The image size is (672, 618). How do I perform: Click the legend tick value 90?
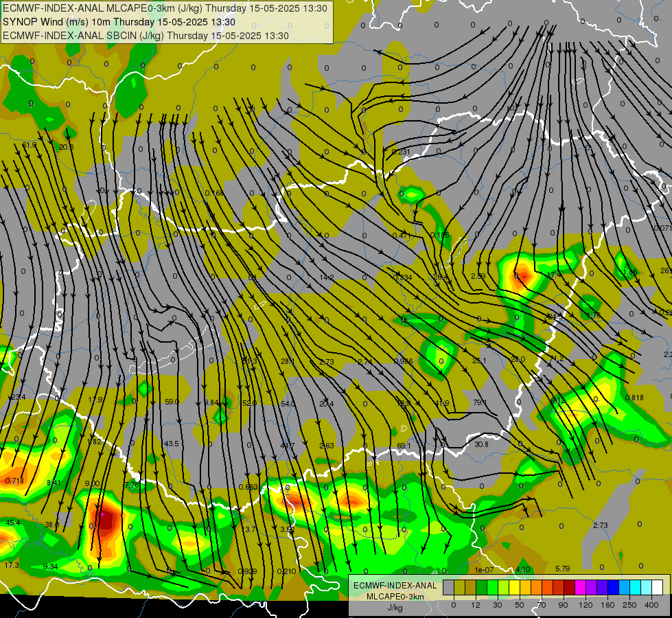click(563, 605)
